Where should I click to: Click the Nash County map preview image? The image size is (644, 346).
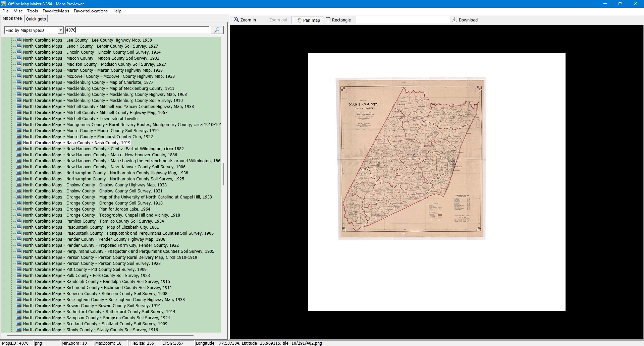tap(411, 159)
